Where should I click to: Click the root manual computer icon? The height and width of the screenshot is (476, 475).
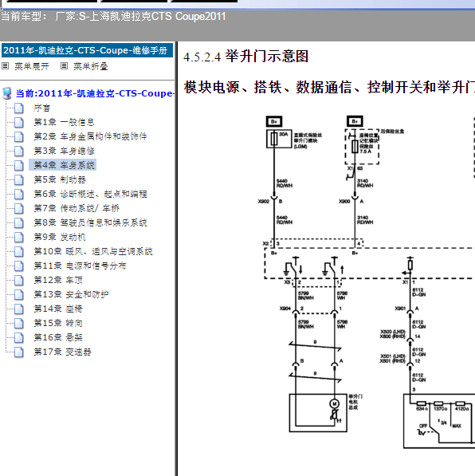coord(7,93)
